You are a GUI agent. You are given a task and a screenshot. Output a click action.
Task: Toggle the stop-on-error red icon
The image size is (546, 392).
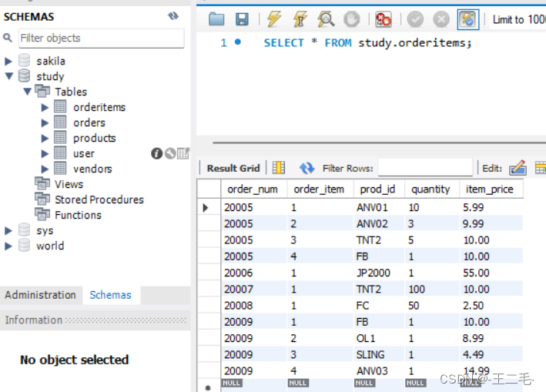click(384, 19)
